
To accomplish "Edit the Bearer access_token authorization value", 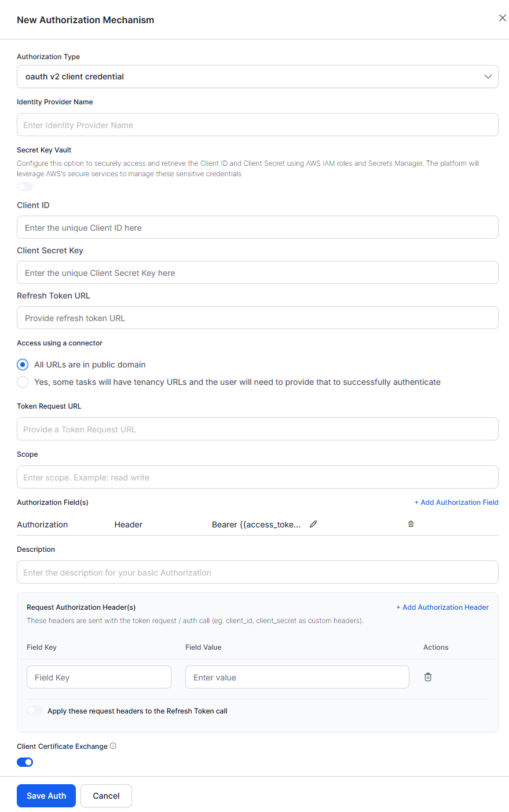I will tap(313, 524).
